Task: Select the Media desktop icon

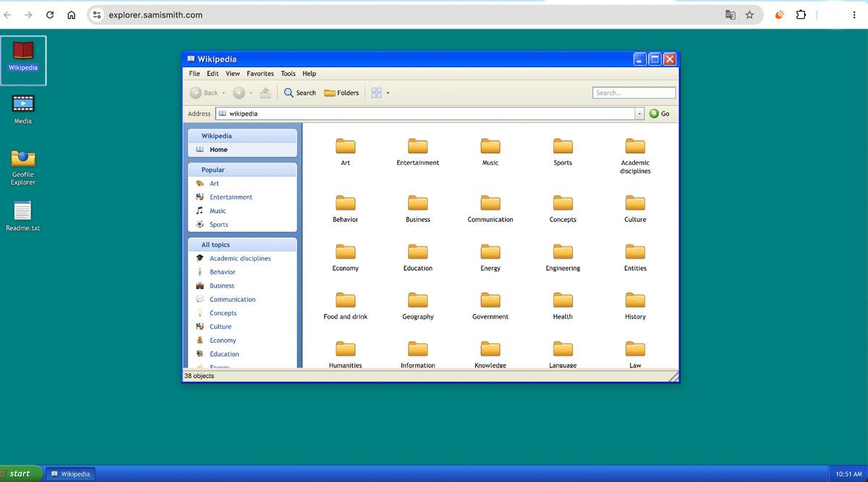Action: [x=23, y=108]
